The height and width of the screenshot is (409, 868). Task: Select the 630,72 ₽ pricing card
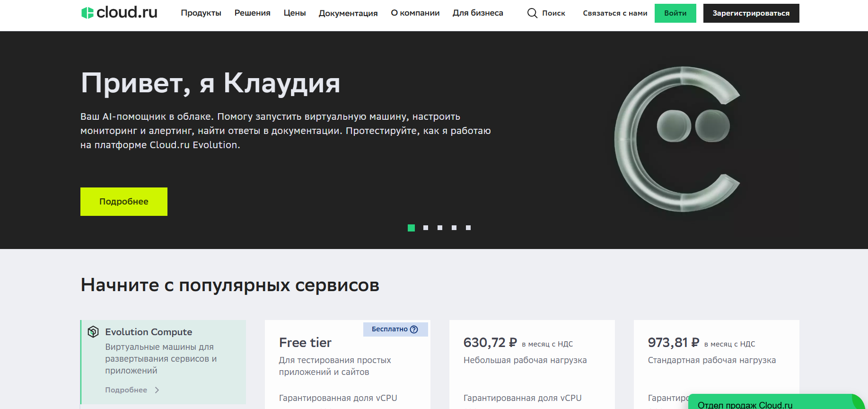tap(532, 365)
